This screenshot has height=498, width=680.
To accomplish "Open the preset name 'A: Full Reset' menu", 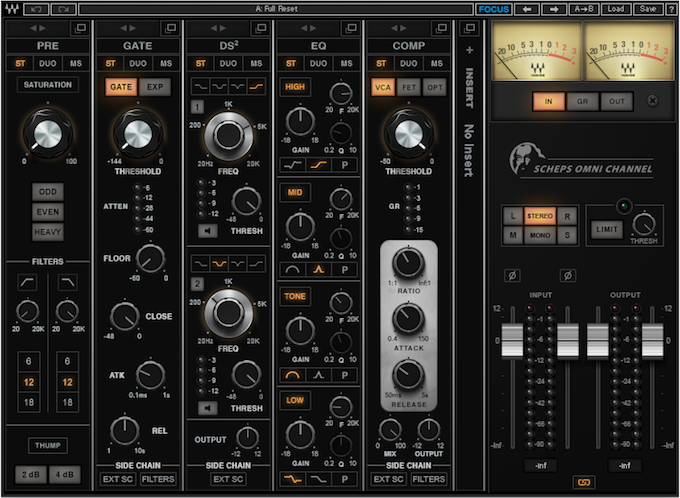I will pos(276,9).
